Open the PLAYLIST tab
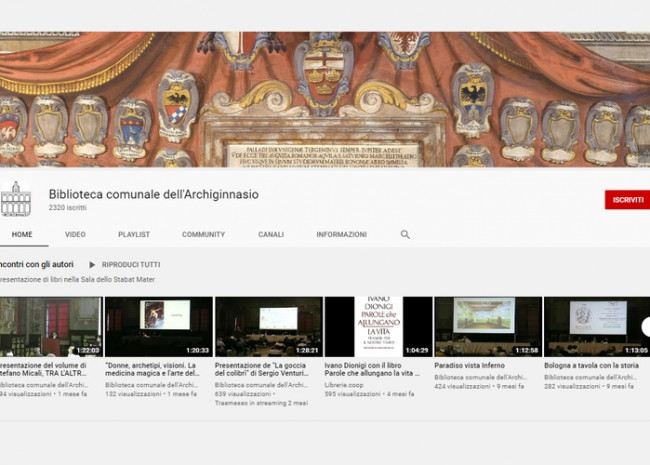 click(x=134, y=234)
